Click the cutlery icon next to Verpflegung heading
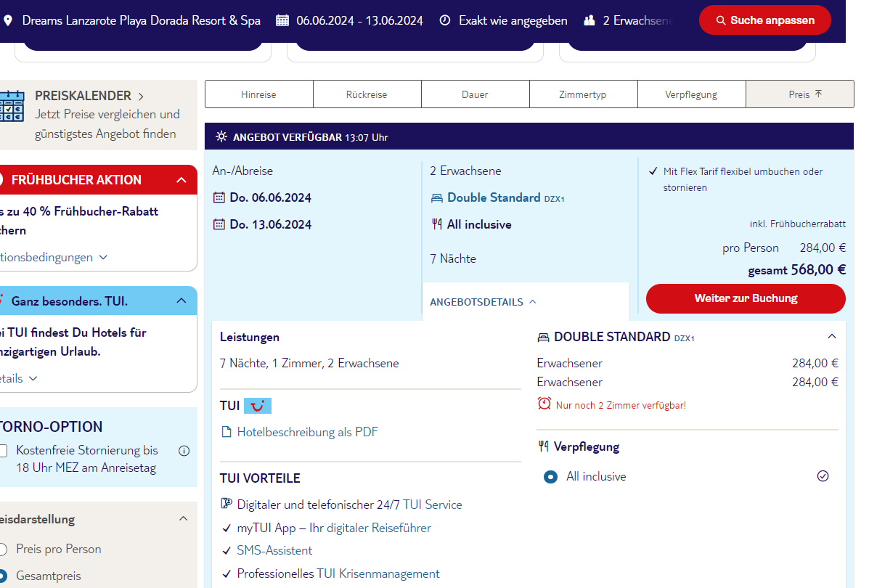Image resolution: width=869 pixels, height=588 pixels. 543,446
